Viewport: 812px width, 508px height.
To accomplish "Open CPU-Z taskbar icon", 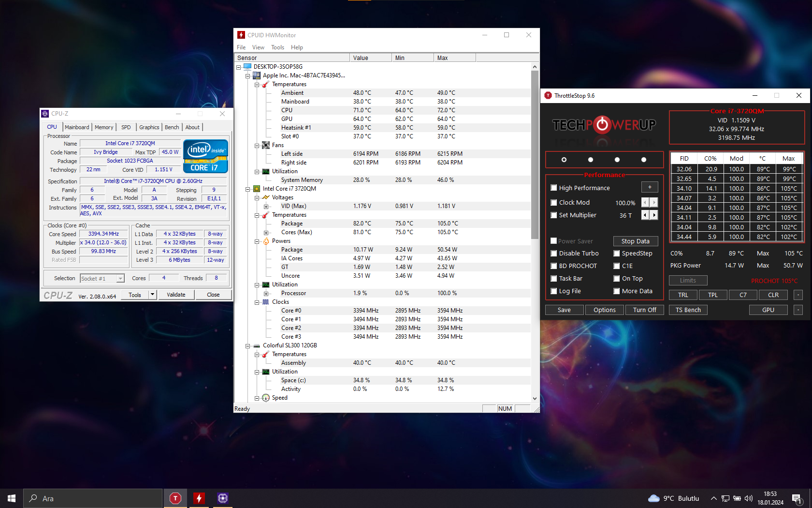I will 222,498.
